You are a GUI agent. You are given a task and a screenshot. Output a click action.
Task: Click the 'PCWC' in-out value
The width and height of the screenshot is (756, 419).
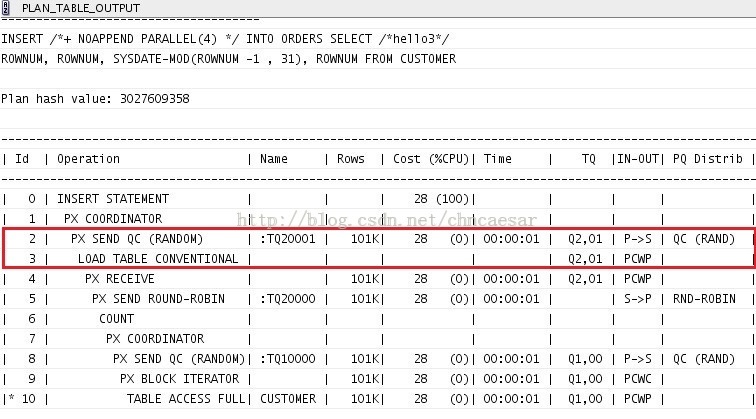click(637, 379)
